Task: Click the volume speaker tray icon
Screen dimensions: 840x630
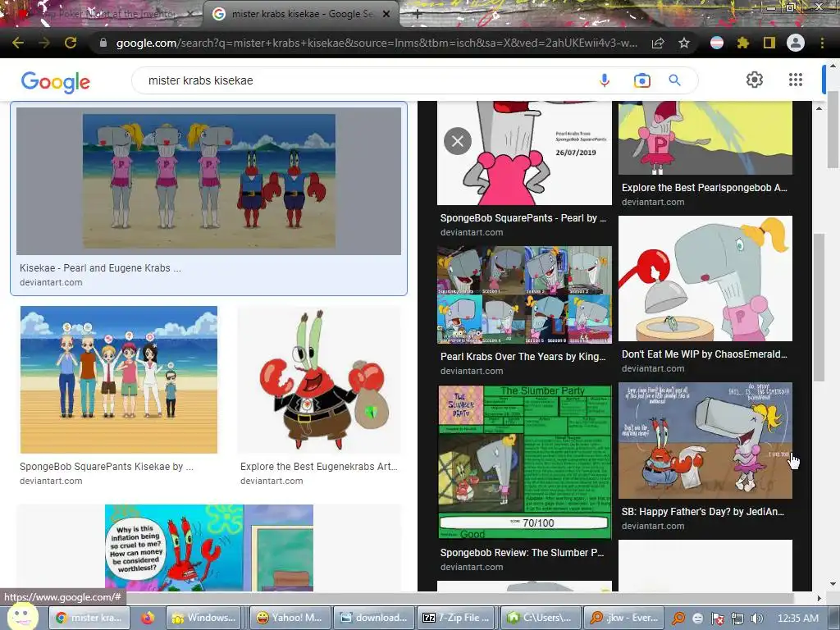Action: click(757, 619)
